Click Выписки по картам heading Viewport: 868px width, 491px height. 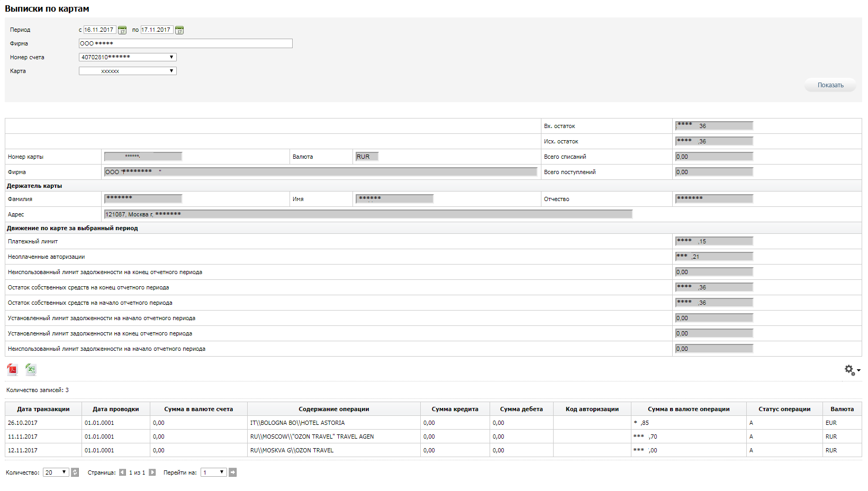47,8
